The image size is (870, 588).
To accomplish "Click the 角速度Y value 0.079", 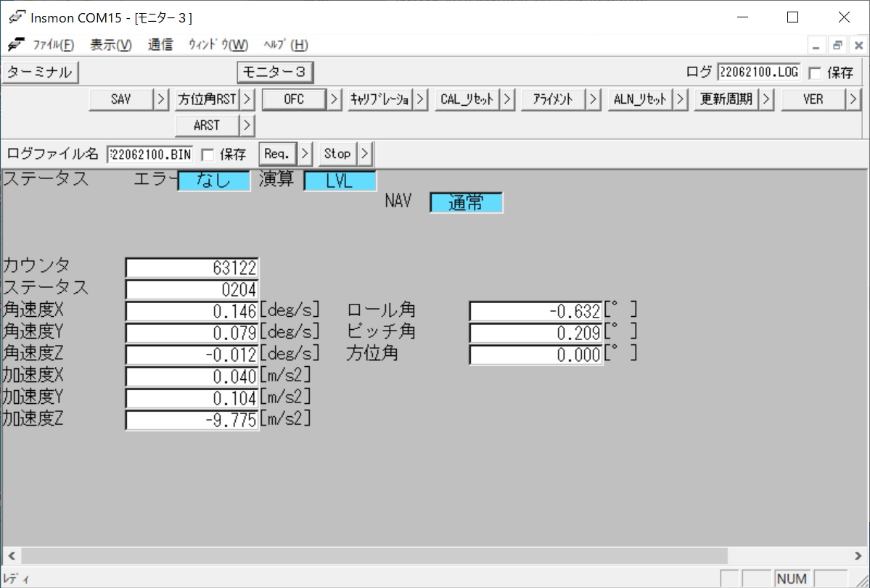I will click(x=192, y=333).
